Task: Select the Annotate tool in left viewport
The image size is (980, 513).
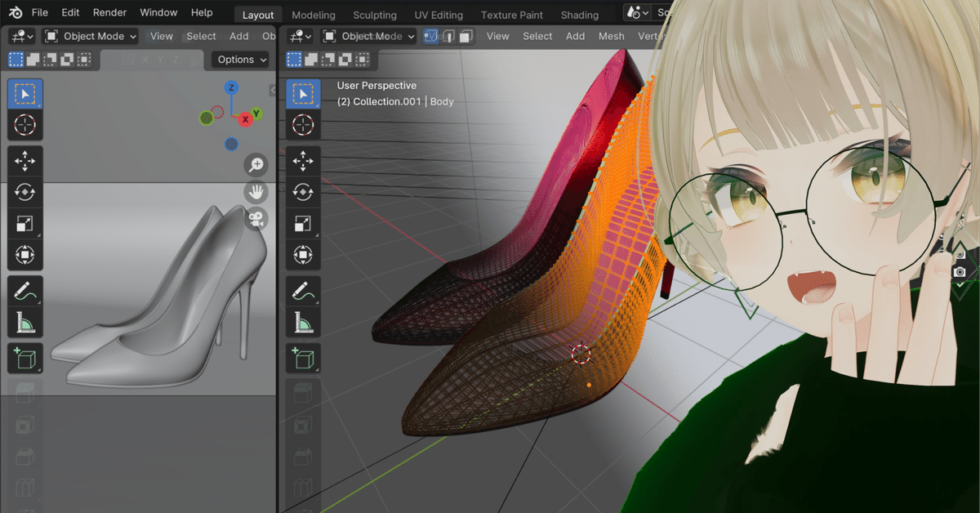Action: pos(25,290)
